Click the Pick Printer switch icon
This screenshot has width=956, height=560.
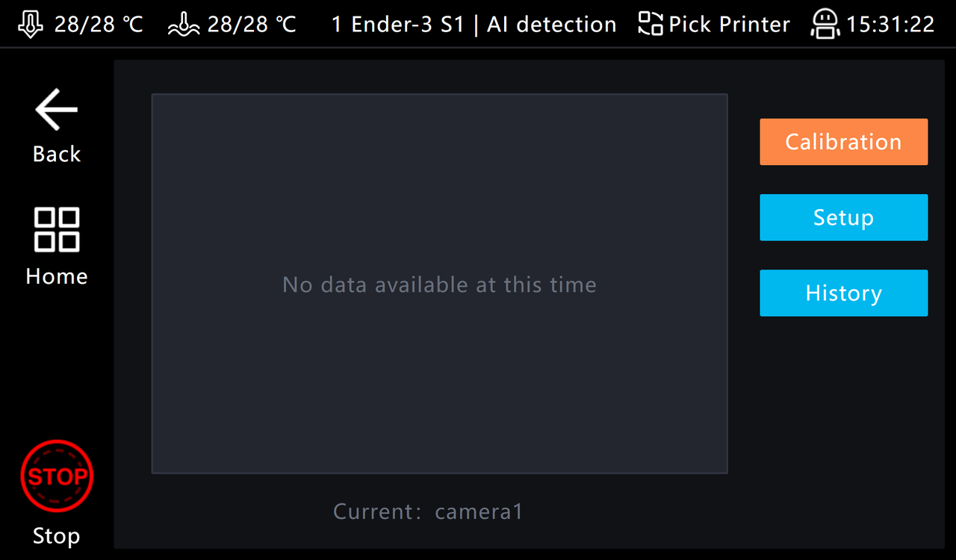click(651, 24)
